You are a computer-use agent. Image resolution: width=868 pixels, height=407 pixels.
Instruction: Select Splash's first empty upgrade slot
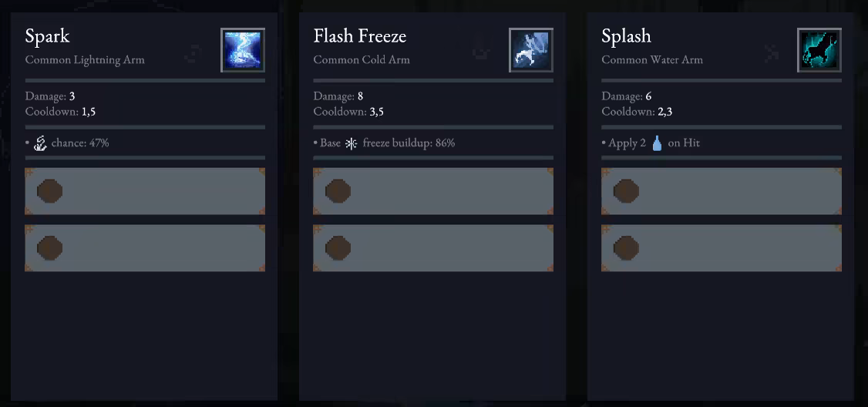tap(722, 191)
